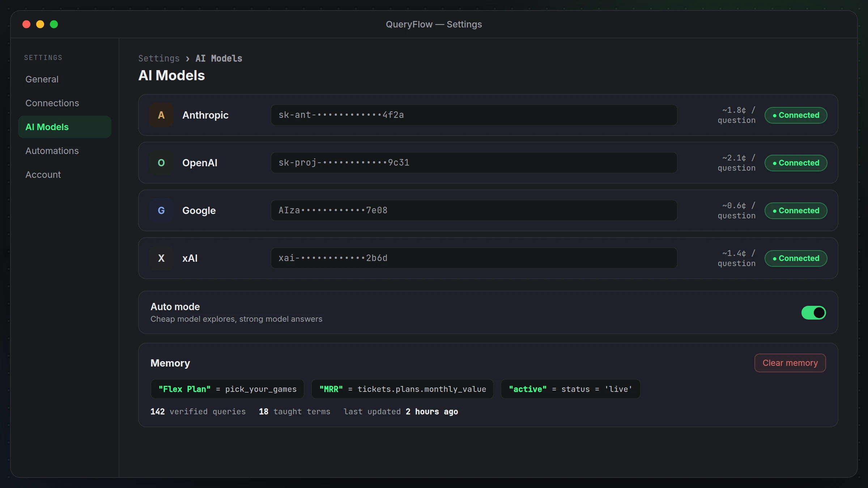Click the "~0.6¢ / question" cost label
This screenshot has width=868, height=488.
pyautogui.click(x=737, y=210)
